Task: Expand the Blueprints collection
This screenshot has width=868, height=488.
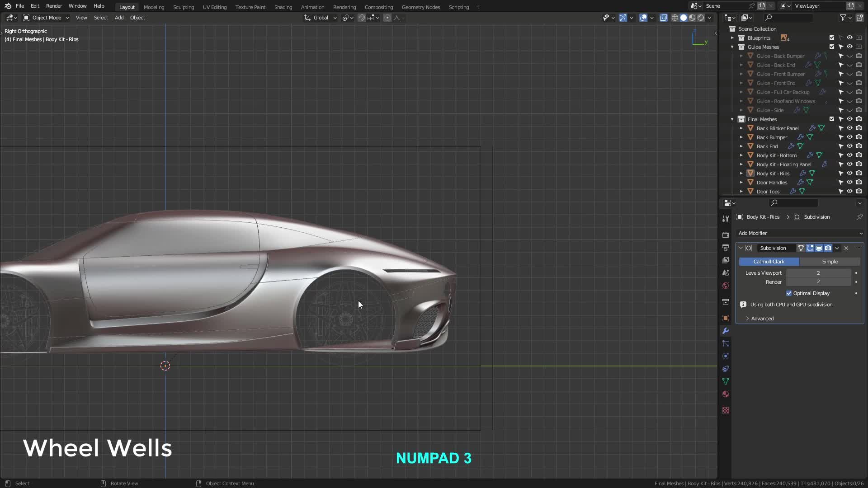Action: coord(732,38)
